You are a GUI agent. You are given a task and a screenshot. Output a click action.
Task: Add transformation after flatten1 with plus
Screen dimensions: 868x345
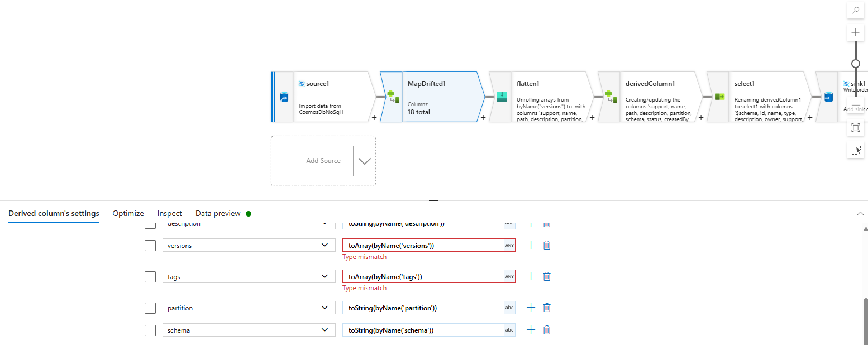[x=592, y=117]
